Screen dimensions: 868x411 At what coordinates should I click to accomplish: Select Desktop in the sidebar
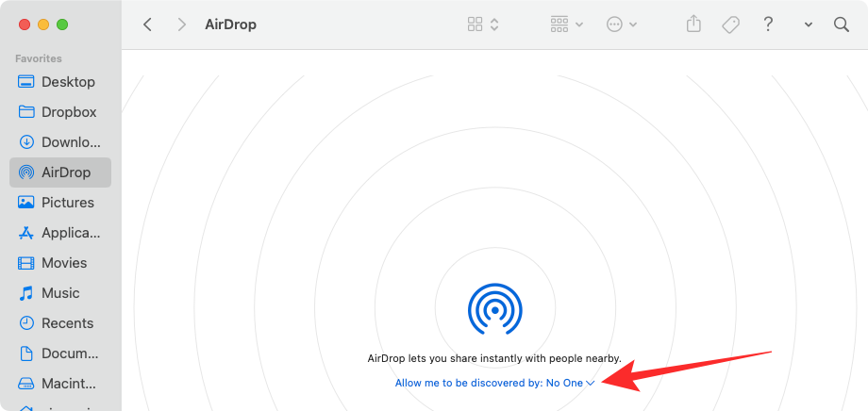tap(67, 82)
